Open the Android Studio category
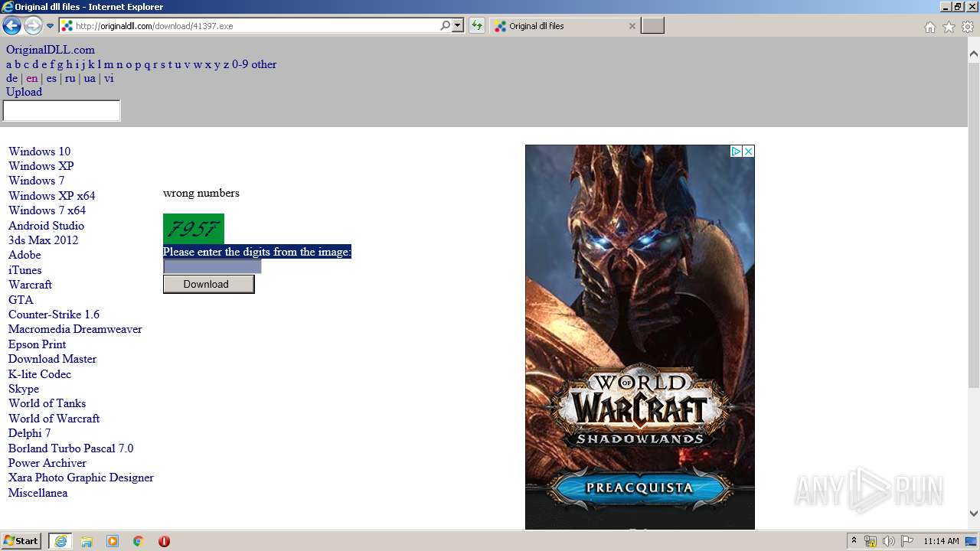Image resolution: width=980 pixels, height=551 pixels. point(46,226)
